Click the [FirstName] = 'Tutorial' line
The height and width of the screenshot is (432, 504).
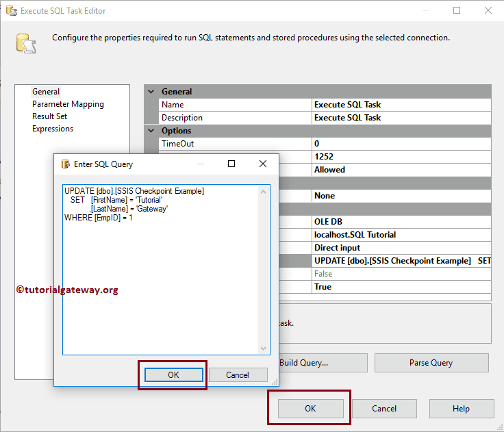tap(116, 200)
